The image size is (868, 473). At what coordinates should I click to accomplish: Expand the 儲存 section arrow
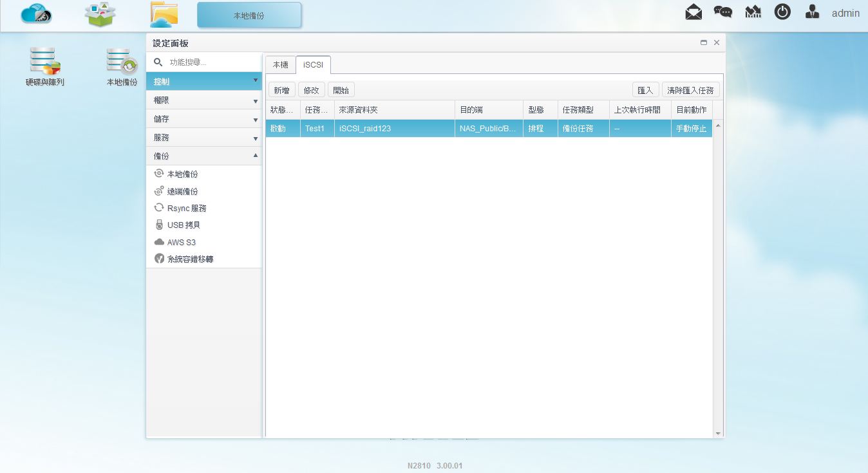tap(256, 120)
